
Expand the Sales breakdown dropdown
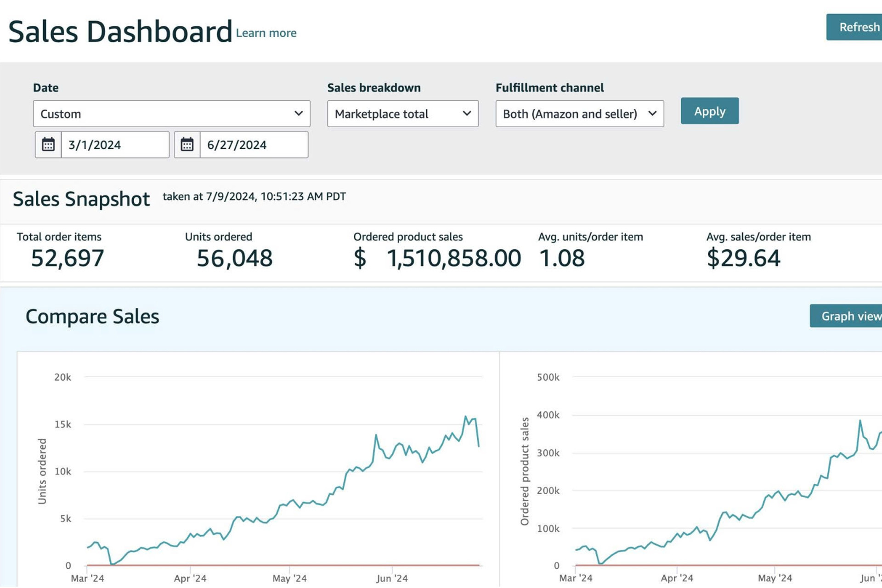(x=402, y=114)
